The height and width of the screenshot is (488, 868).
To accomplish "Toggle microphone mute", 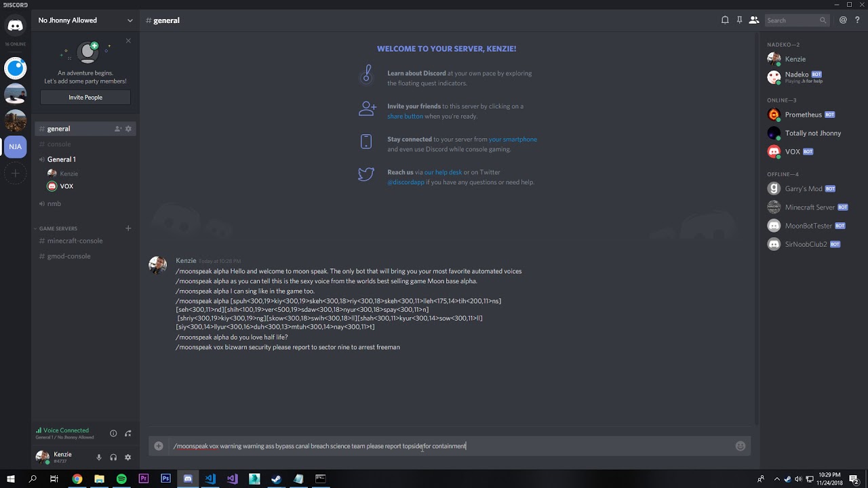I will (99, 457).
